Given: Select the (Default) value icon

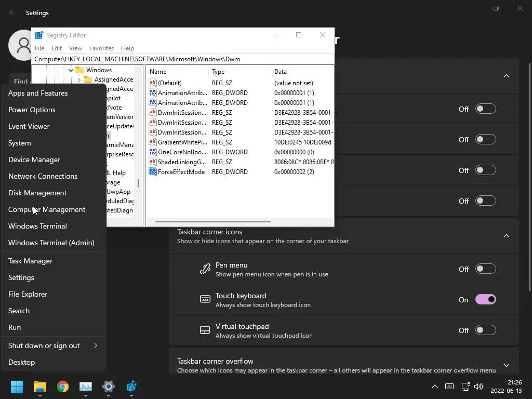Looking at the screenshot, I should pyautogui.click(x=153, y=83).
